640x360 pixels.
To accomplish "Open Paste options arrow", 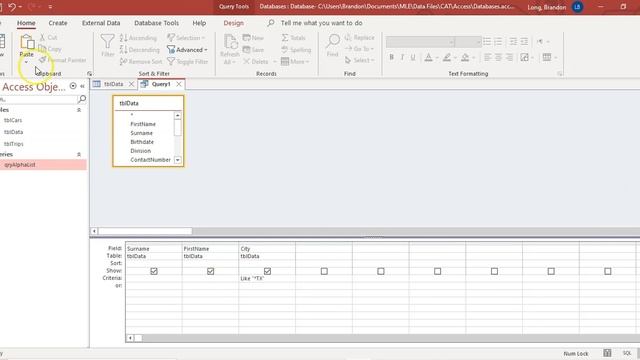I will tap(27, 62).
